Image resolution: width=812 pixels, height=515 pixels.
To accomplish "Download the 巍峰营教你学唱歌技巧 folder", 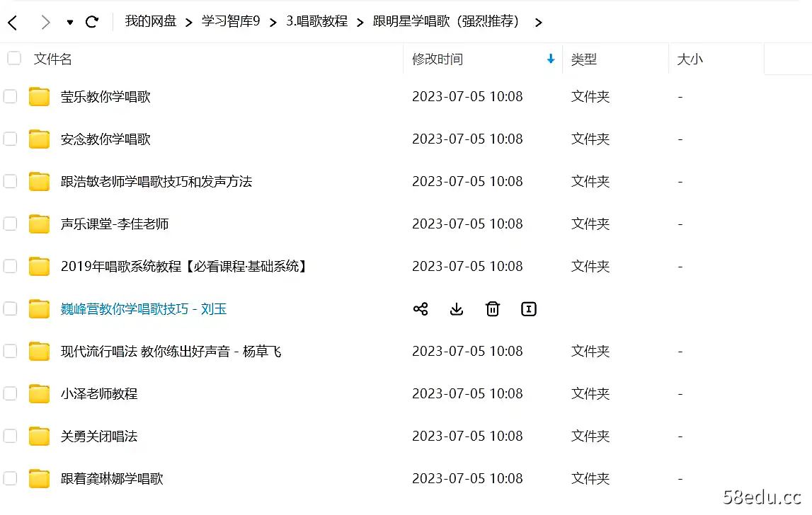I will [x=457, y=309].
